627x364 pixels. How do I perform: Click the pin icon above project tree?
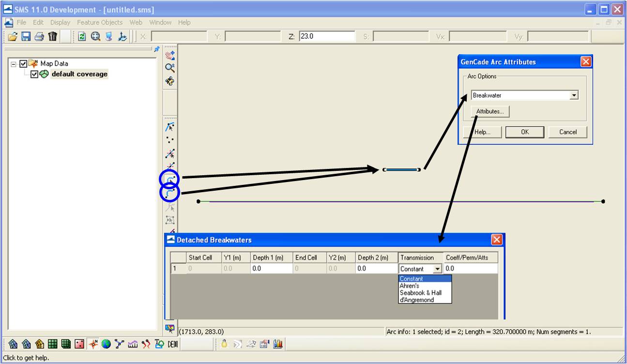[x=156, y=49]
